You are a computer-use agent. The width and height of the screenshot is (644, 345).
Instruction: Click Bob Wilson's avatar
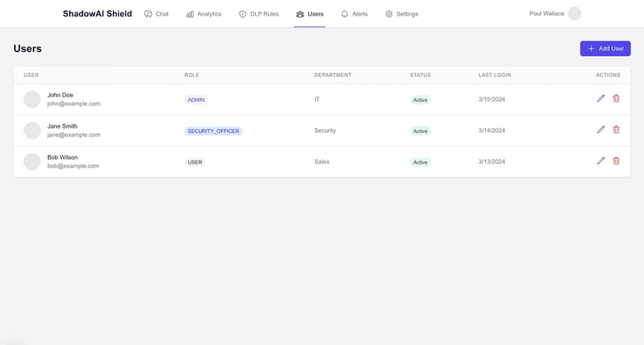(x=32, y=162)
